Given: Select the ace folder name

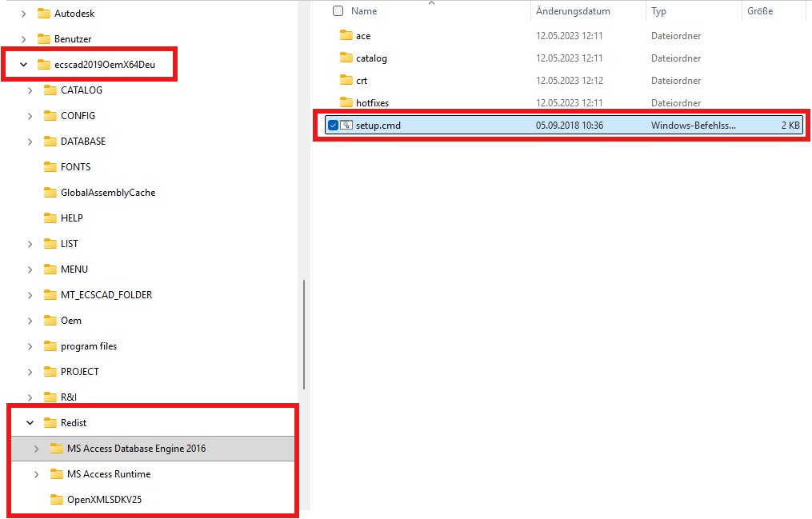Looking at the screenshot, I should (x=363, y=36).
